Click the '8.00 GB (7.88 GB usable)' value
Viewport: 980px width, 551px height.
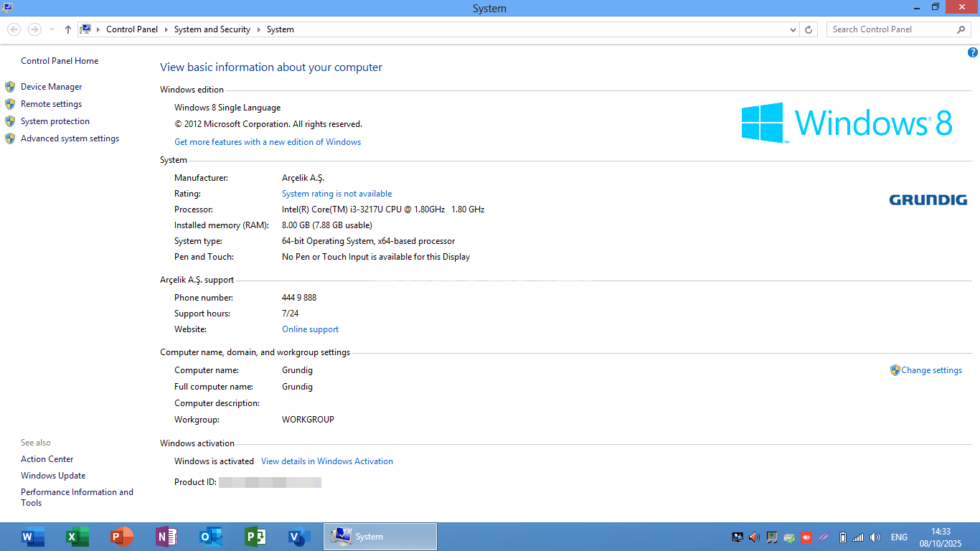tap(327, 225)
